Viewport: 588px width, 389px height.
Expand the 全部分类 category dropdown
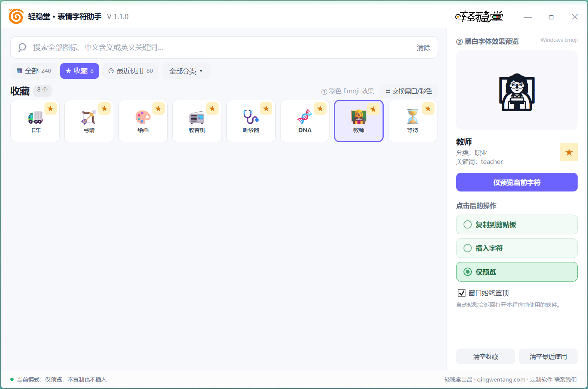coord(186,71)
